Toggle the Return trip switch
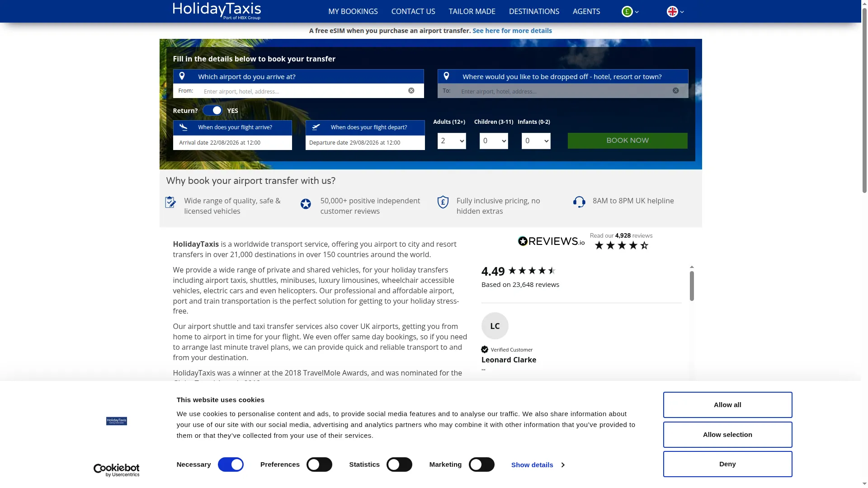Image resolution: width=868 pixels, height=488 pixels. 212,111
